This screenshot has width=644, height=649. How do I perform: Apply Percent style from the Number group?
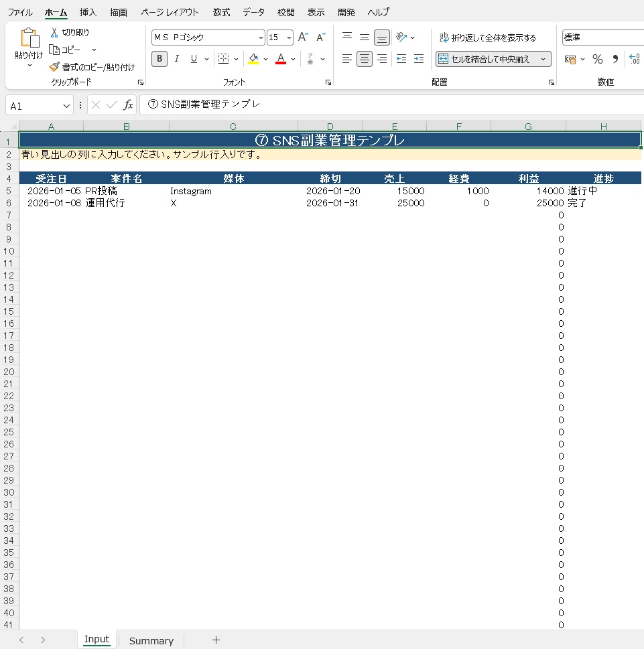[x=597, y=59]
